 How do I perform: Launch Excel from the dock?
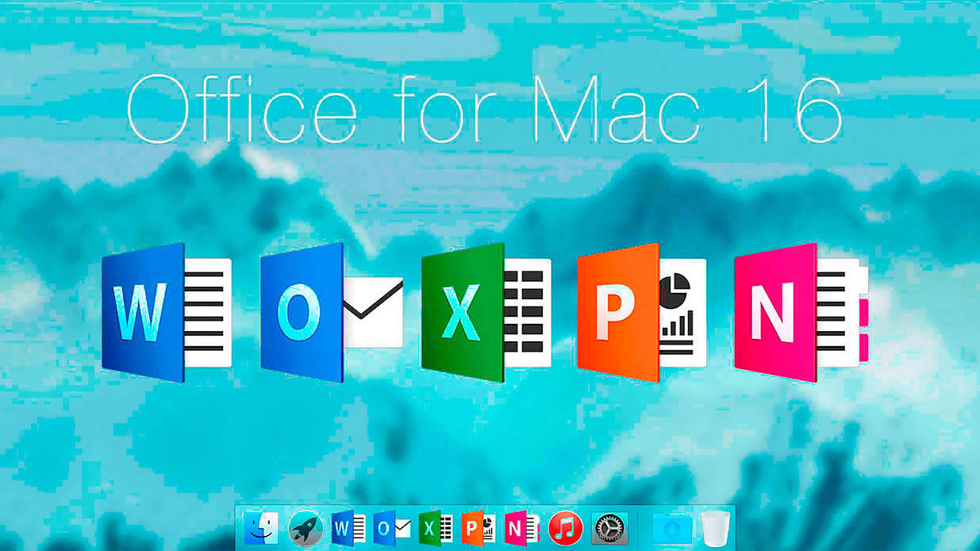click(x=436, y=529)
